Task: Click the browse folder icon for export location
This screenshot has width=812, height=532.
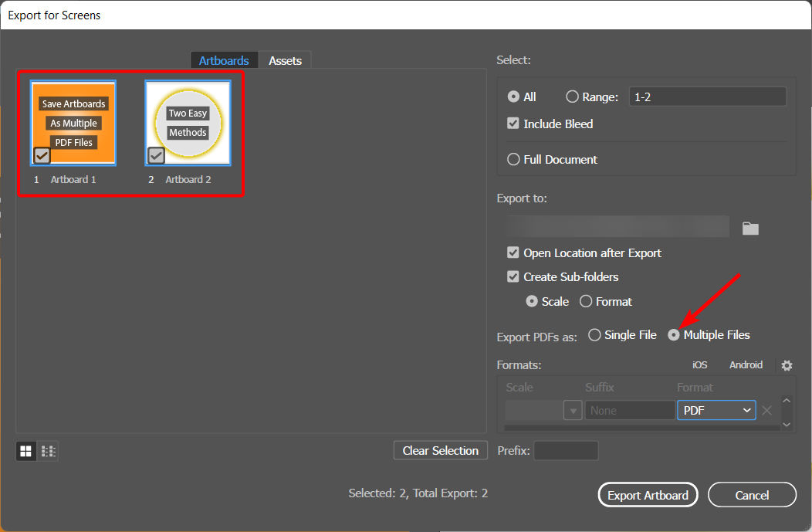Action: [750, 228]
